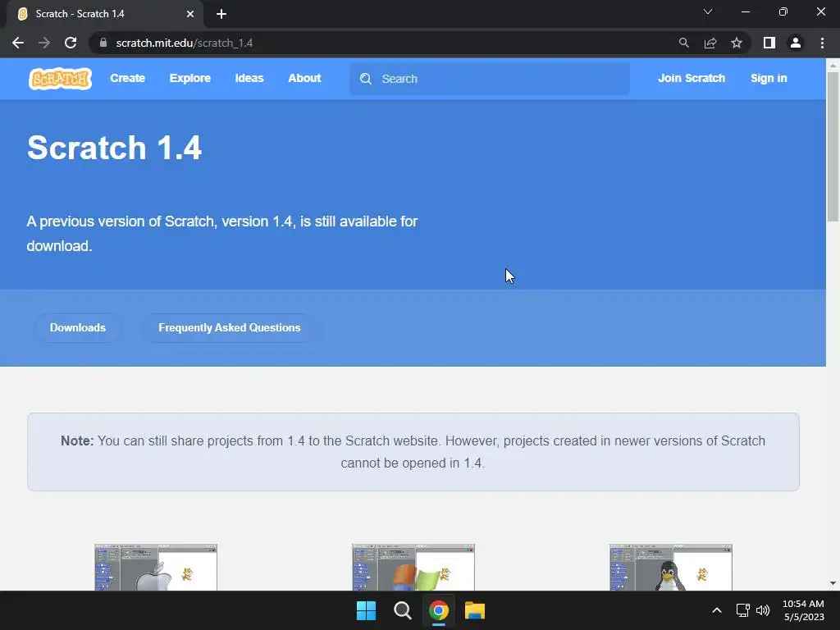
Task: Click the site lock icon
Action: (x=103, y=43)
